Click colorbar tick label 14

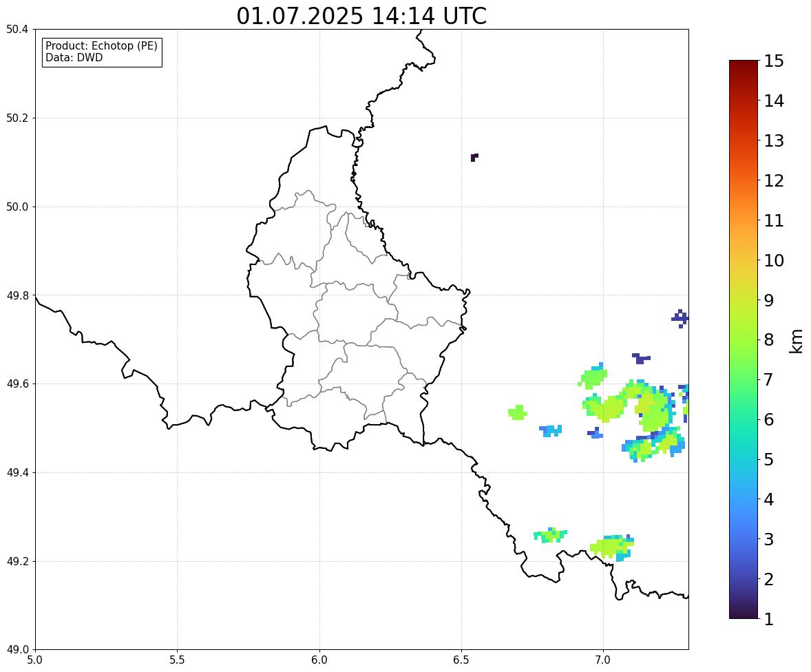click(774, 101)
